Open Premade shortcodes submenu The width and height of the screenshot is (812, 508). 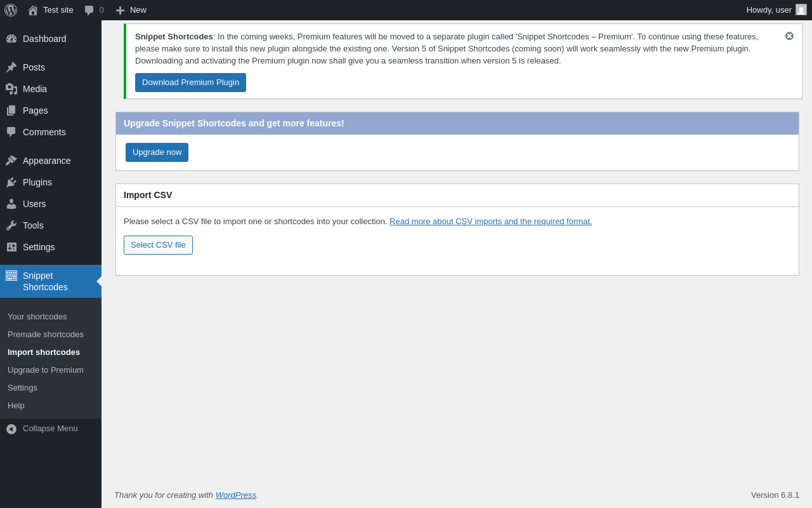click(x=46, y=335)
